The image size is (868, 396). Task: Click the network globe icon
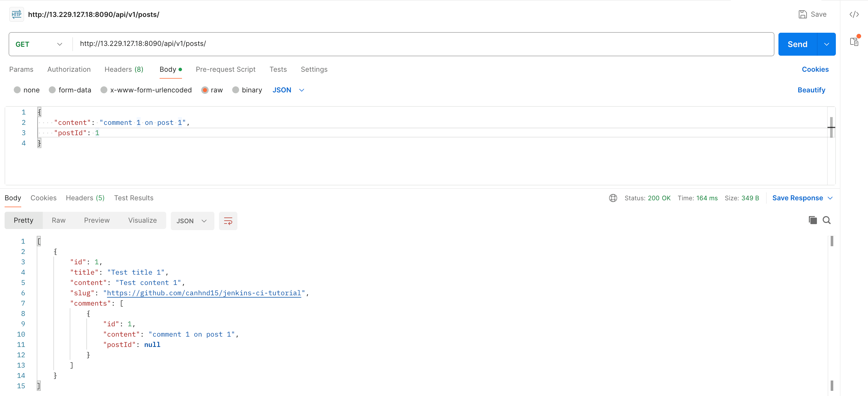pos(613,198)
